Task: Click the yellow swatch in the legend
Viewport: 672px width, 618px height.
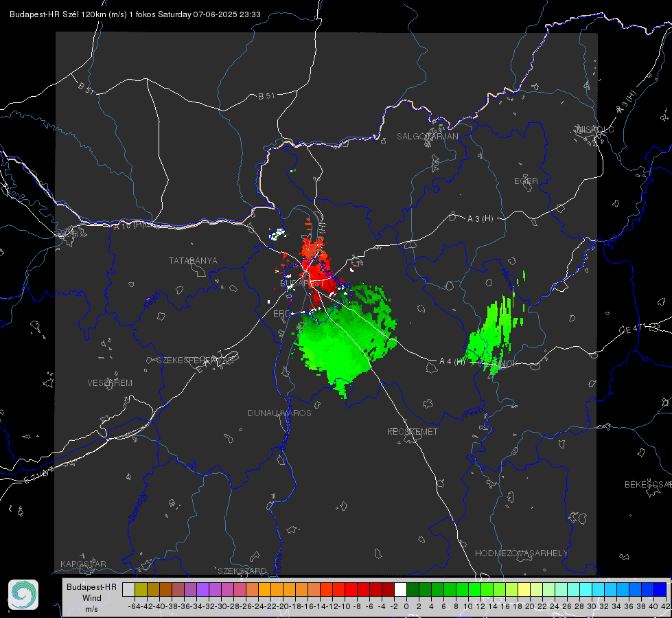Action: [524, 589]
